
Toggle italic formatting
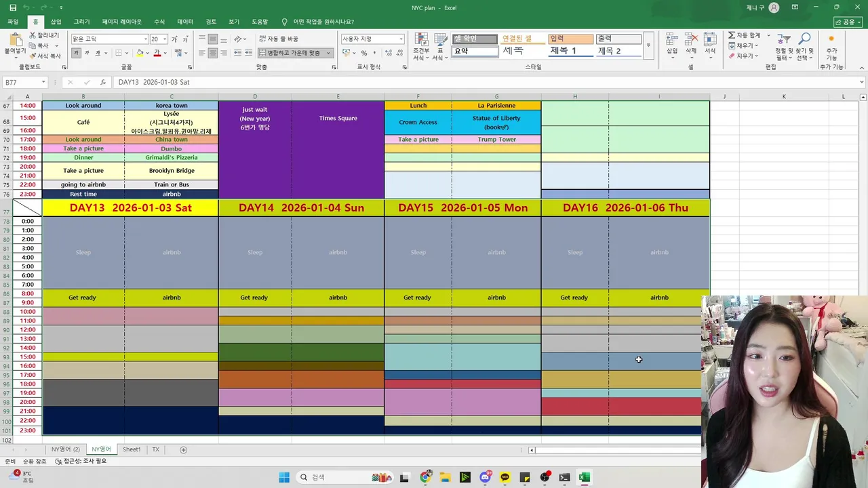pos(87,53)
